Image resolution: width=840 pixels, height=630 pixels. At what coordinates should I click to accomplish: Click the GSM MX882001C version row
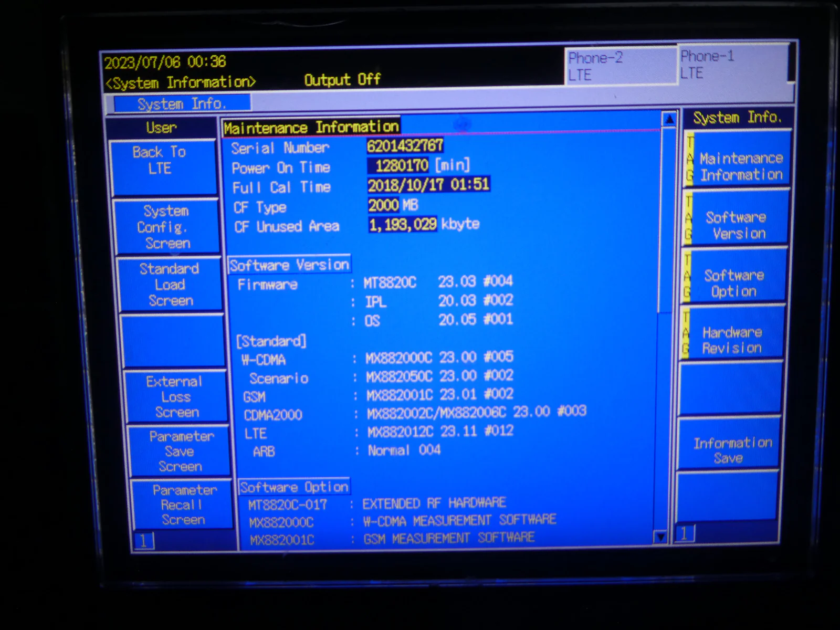pyautogui.click(x=378, y=395)
